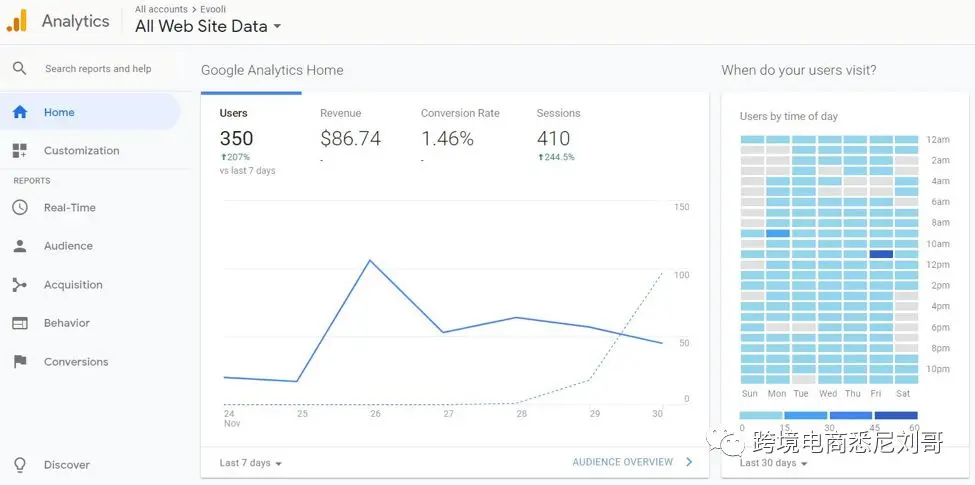Click the Search reports and help field

coord(98,69)
